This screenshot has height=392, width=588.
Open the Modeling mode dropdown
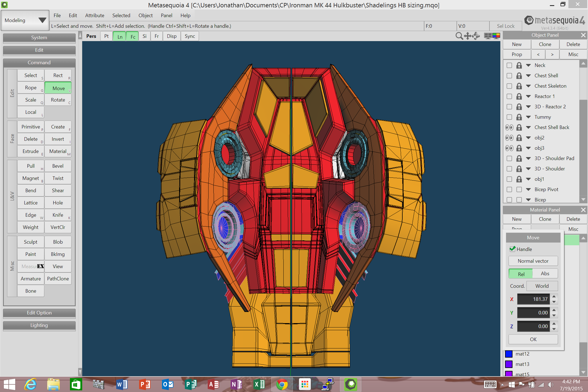25,20
